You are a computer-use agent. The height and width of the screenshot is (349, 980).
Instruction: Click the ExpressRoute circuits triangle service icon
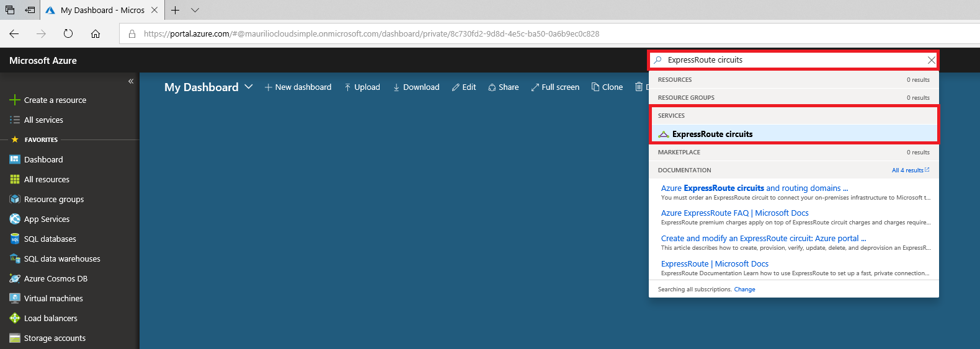pyautogui.click(x=664, y=134)
